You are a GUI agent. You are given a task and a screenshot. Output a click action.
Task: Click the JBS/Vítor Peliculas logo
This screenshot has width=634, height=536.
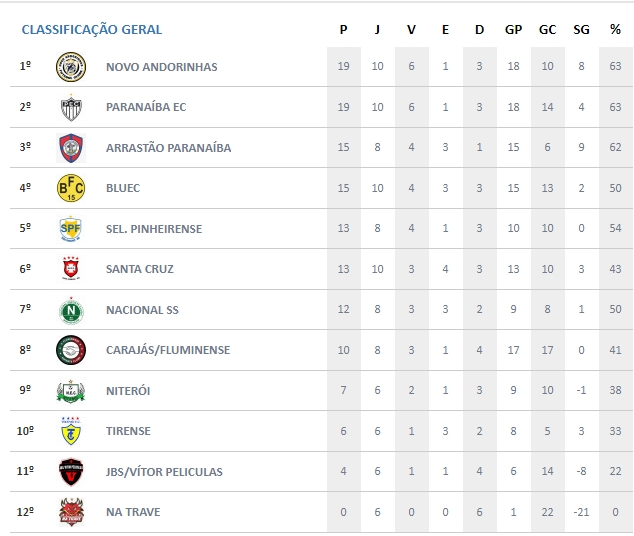(71, 472)
